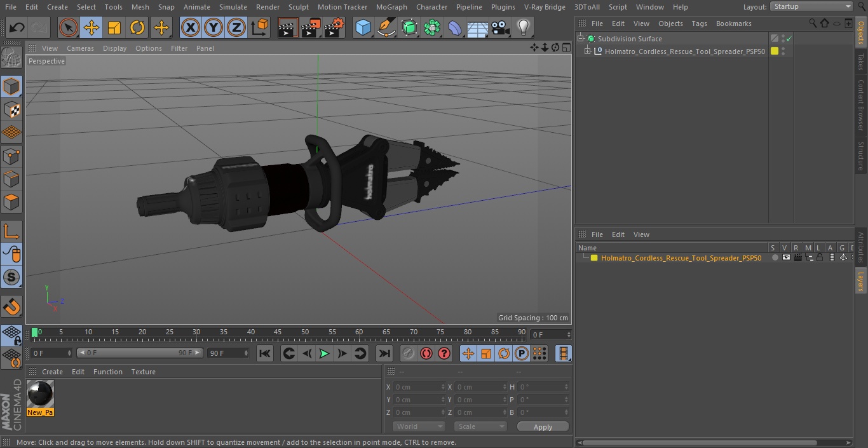Click the Holmatro object yellow layer swatch
This screenshot has height=448, width=868.
tap(775, 51)
